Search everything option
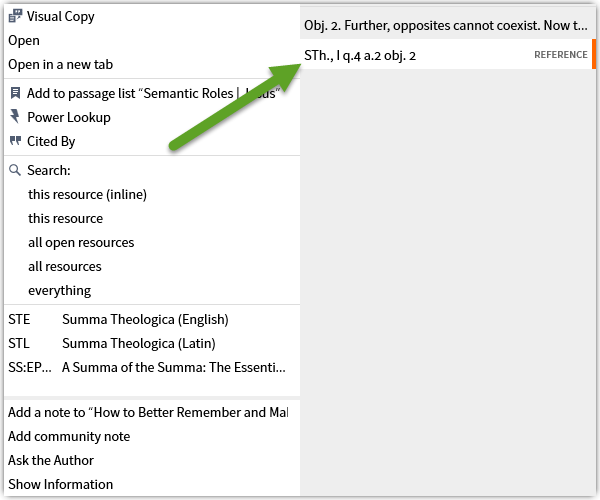600x500 pixels. click(x=59, y=291)
